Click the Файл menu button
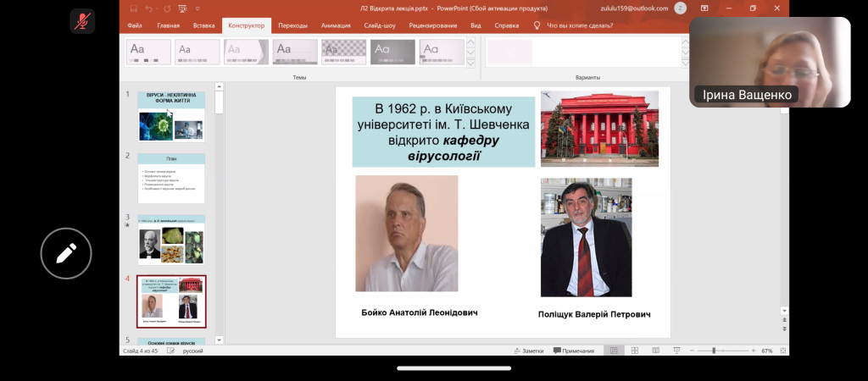868x381 pixels. 135,25
